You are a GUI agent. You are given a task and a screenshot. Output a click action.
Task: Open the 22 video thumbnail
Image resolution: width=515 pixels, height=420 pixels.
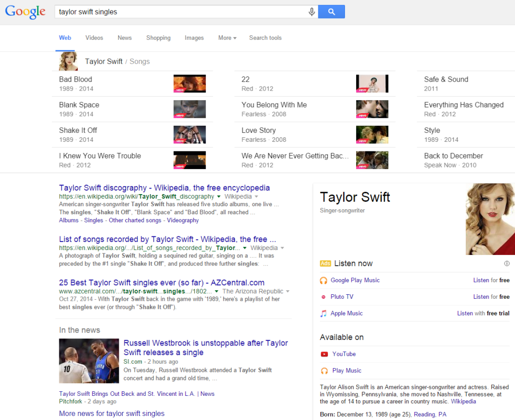pyautogui.click(x=372, y=83)
